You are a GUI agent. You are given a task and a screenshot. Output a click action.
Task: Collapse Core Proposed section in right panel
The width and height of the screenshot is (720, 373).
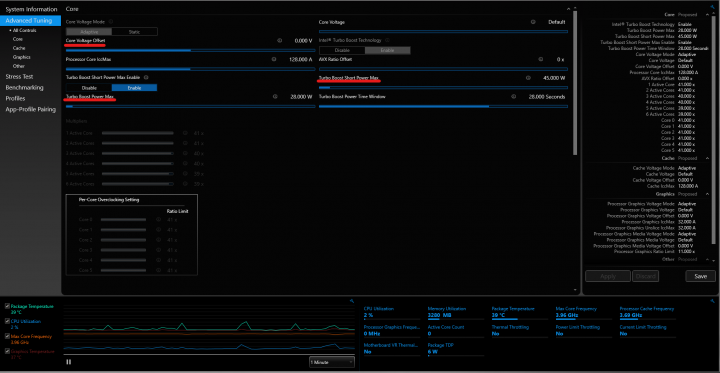tap(707, 15)
